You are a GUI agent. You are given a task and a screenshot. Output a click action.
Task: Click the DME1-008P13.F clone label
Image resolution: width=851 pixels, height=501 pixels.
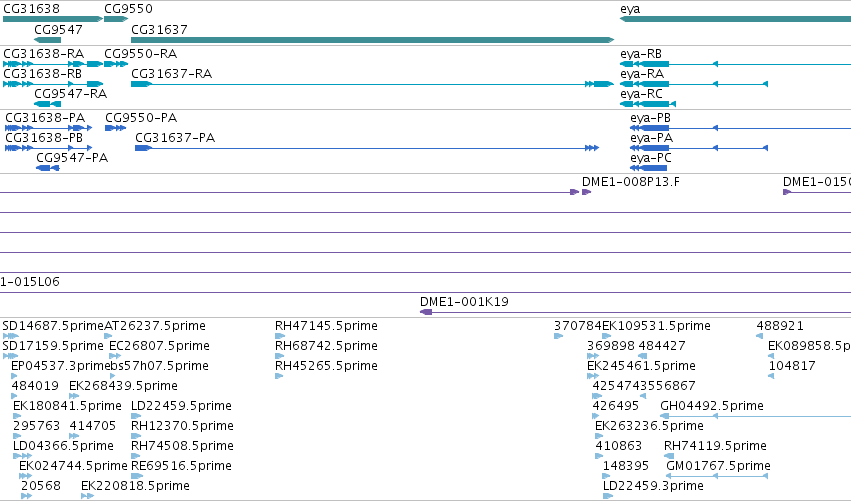630,181
